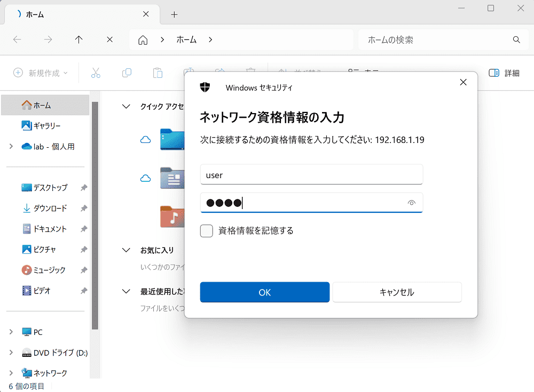Collapse the お気に入り section
The image size is (534, 392).
click(x=126, y=250)
